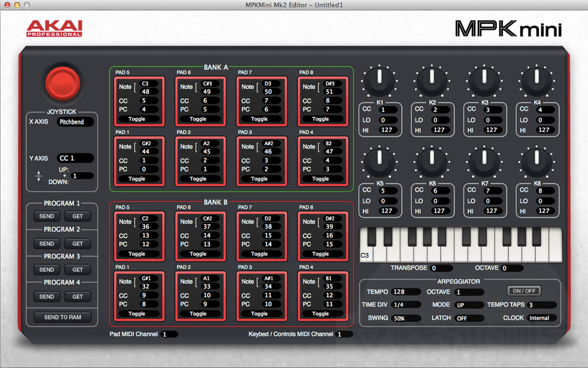Click the MPK mini logo
This screenshot has height=368, width=588.
[509, 29]
